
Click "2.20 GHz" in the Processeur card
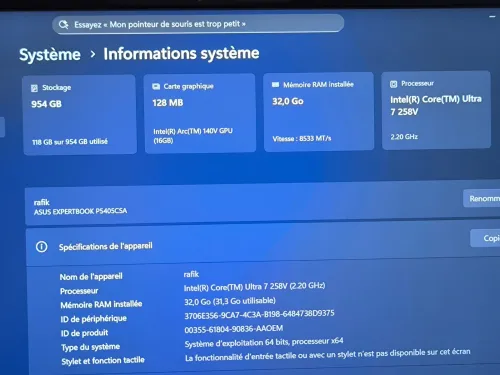point(404,137)
